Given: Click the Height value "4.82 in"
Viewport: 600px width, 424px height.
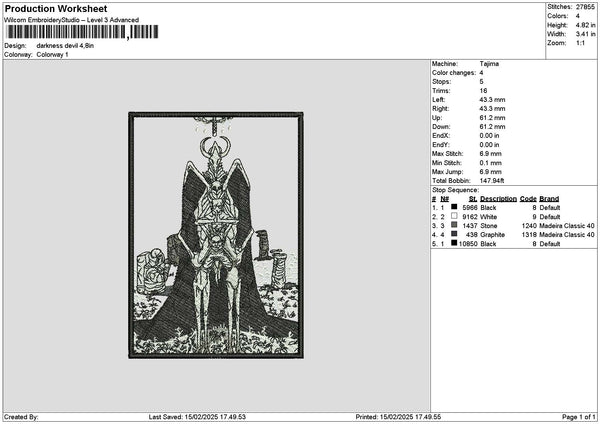Looking at the screenshot, I should coord(585,25).
